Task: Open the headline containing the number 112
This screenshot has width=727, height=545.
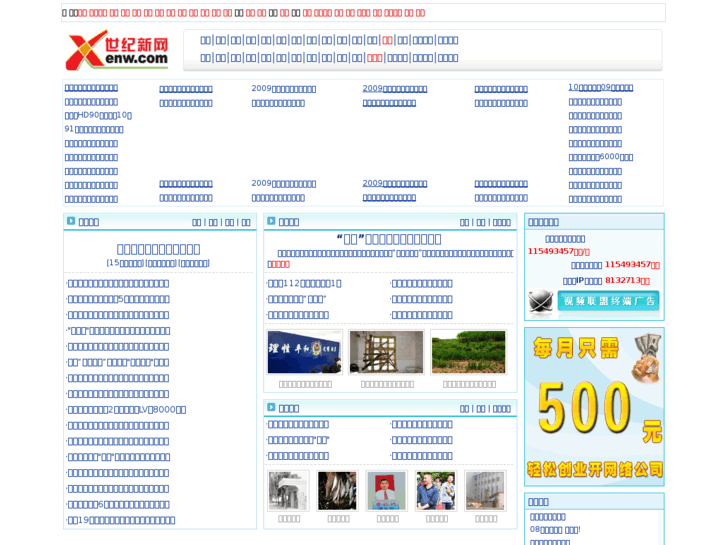Action: [305, 283]
